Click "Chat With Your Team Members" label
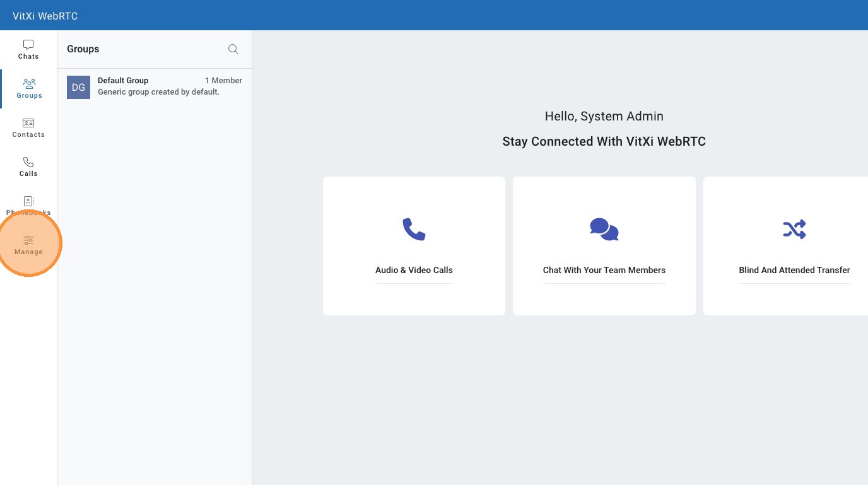Image resolution: width=868 pixels, height=485 pixels. [x=604, y=270]
